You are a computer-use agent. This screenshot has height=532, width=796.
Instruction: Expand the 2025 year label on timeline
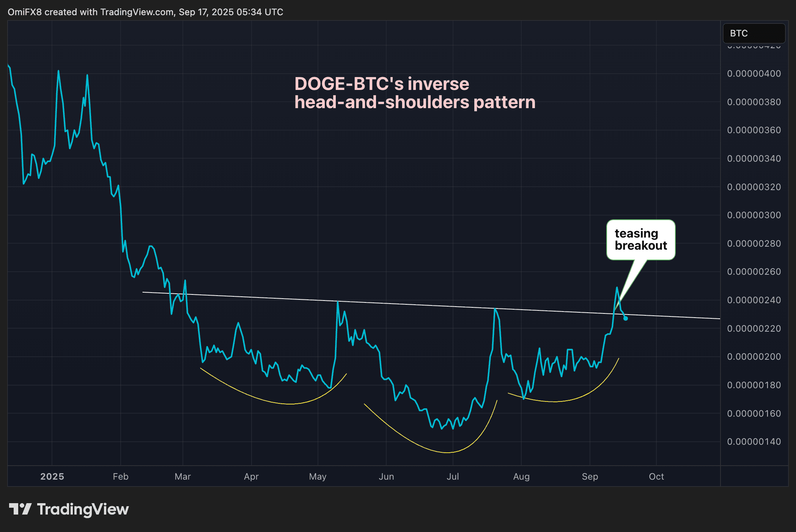[52, 476]
